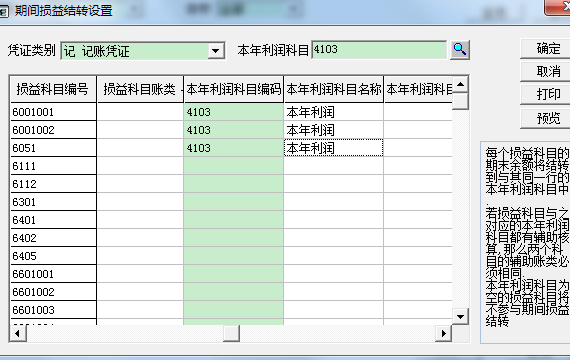Image resolution: width=570 pixels, height=360 pixels.
Task: Click the dialog's title bar icon
Action: tap(4, 11)
